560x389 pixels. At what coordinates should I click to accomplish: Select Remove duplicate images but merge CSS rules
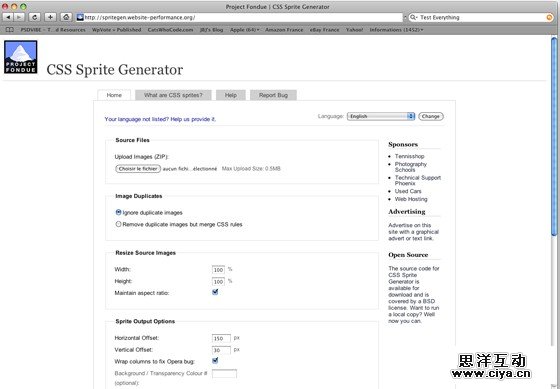click(x=118, y=224)
